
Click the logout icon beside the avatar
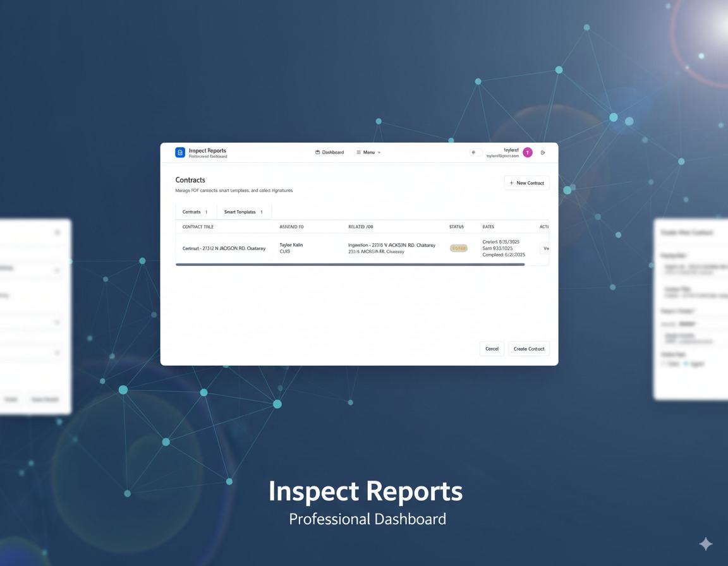point(543,153)
